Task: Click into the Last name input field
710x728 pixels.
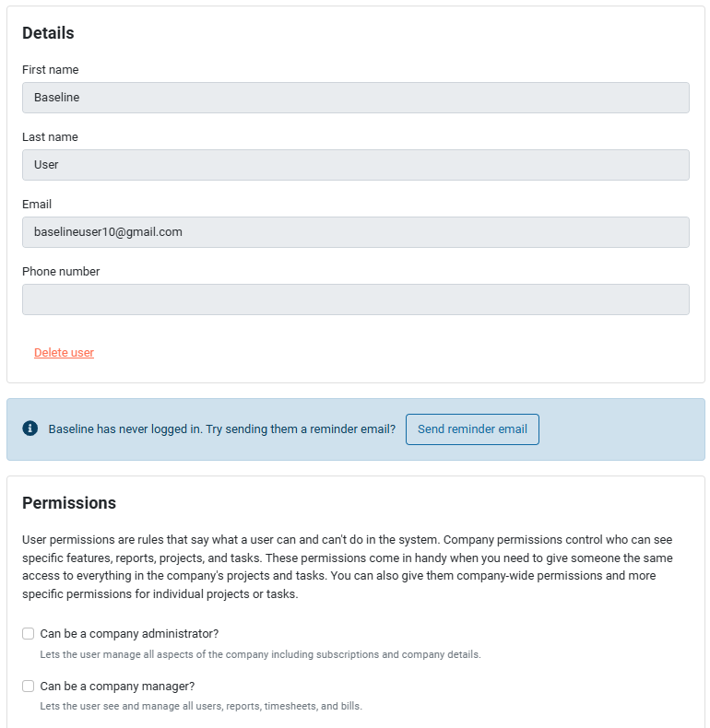Action: pos(355,165)
